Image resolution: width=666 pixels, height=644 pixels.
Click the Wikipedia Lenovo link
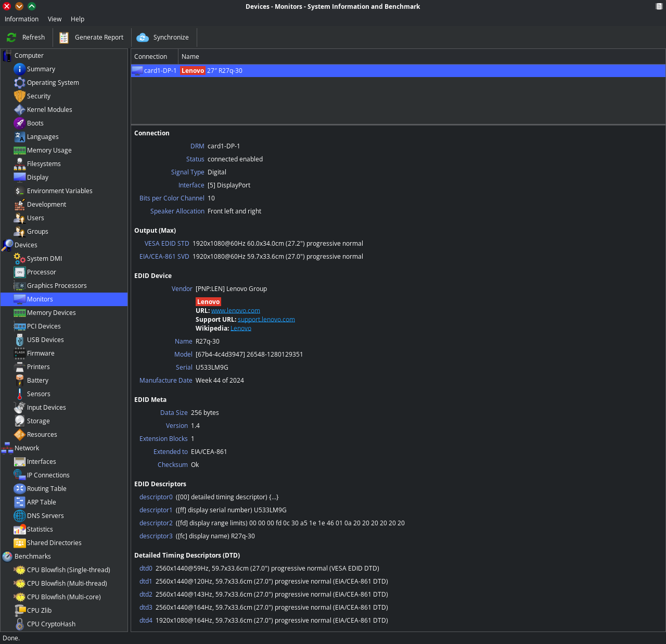click(x=240, y=329)
